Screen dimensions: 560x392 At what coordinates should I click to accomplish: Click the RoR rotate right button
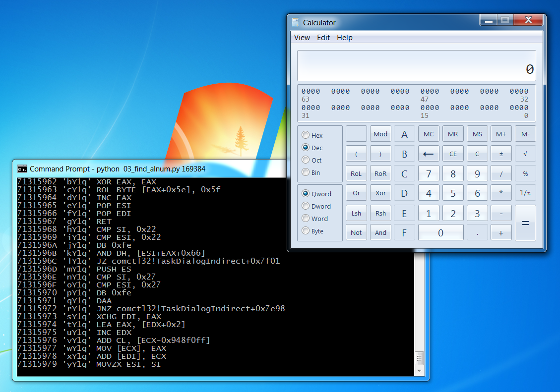(380, 174)
